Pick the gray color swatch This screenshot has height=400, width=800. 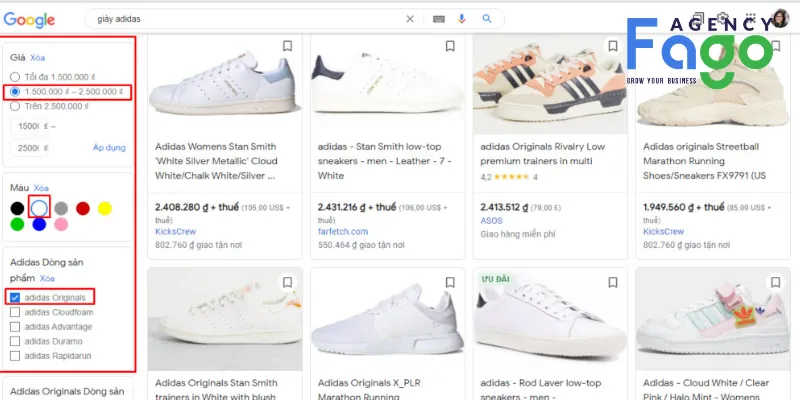tap(61, 208)
